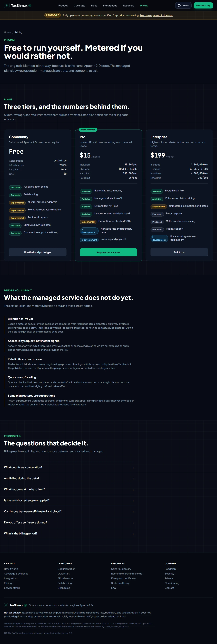Select the Pricing nav item in header
Viewport: 217px width, 644px height.
(x=144, y=5)
